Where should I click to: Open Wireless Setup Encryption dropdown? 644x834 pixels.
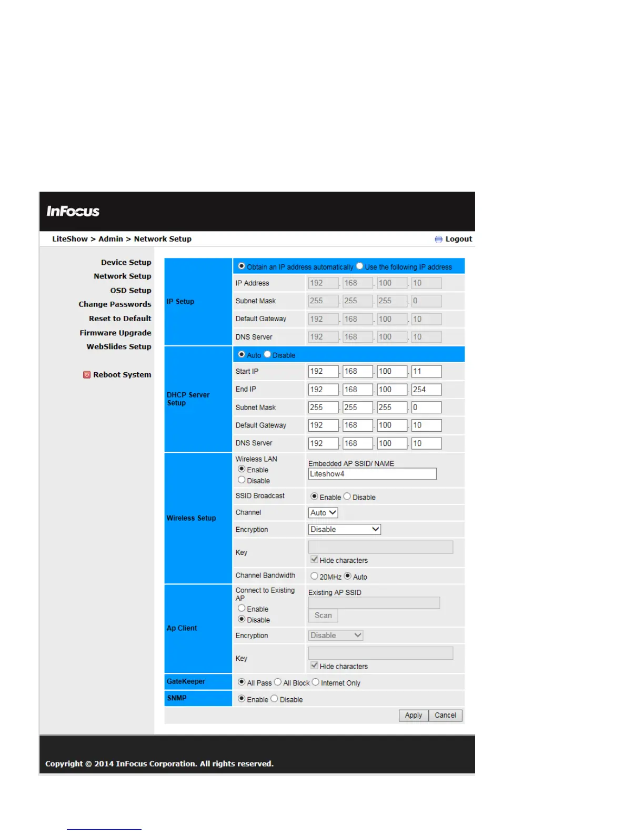[345, 530]
